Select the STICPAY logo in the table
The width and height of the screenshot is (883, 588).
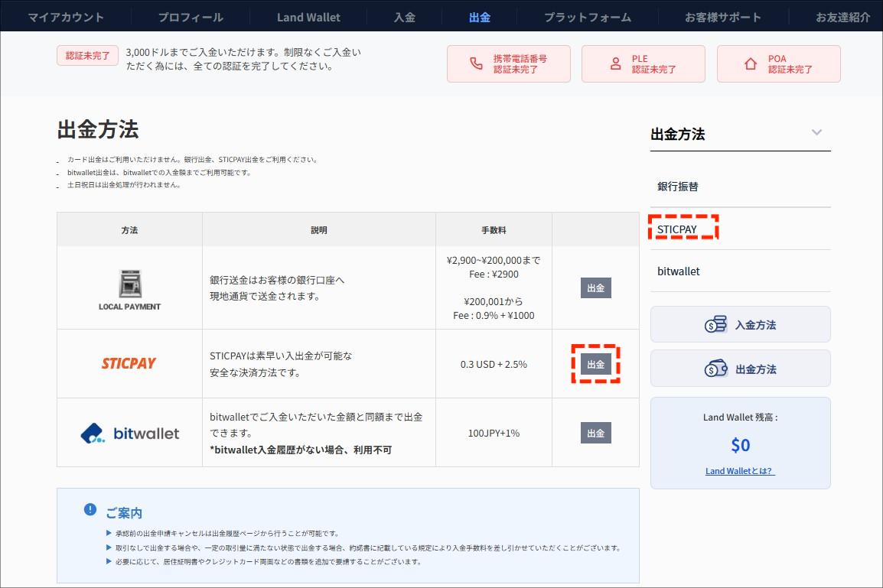[x=129, y=363]
